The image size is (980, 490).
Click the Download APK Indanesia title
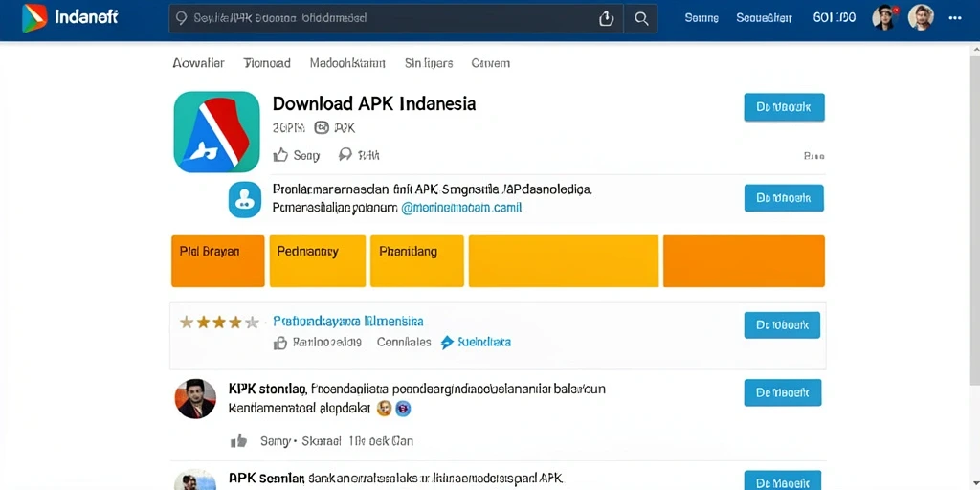(374, 103)
